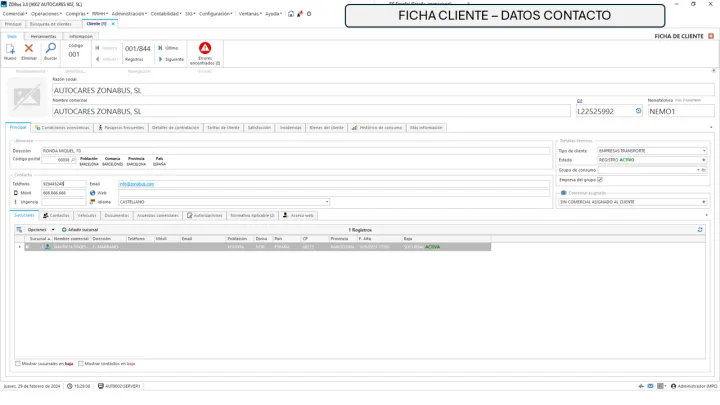Enable Mostrar contactos en baja checkbox
The width and height of the screenshot is (720, 405).
(80, 363)
